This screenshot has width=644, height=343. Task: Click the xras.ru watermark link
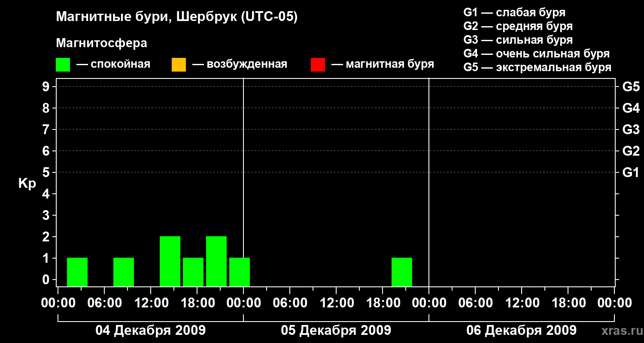620,331
